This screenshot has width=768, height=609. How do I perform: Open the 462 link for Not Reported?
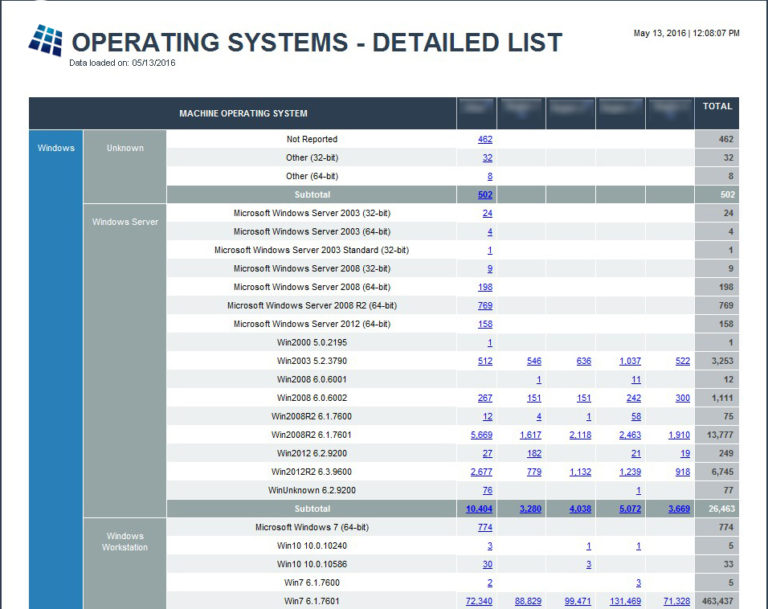click(485, 139)
